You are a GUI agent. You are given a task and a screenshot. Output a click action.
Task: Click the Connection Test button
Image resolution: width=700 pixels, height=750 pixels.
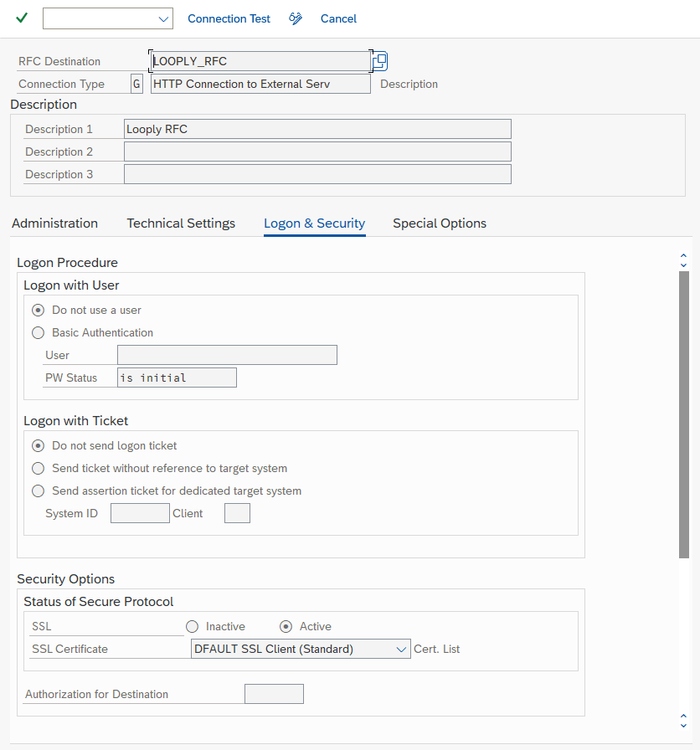point(229,18)
